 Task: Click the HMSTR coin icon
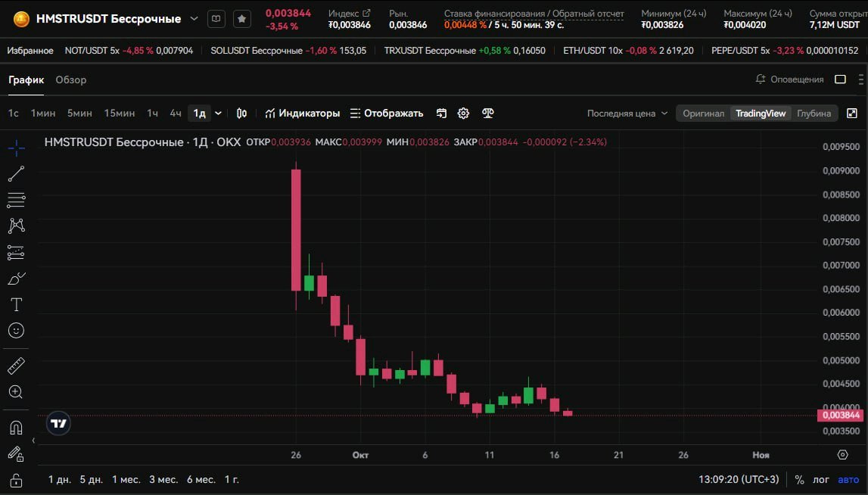(x=21, y=19)
